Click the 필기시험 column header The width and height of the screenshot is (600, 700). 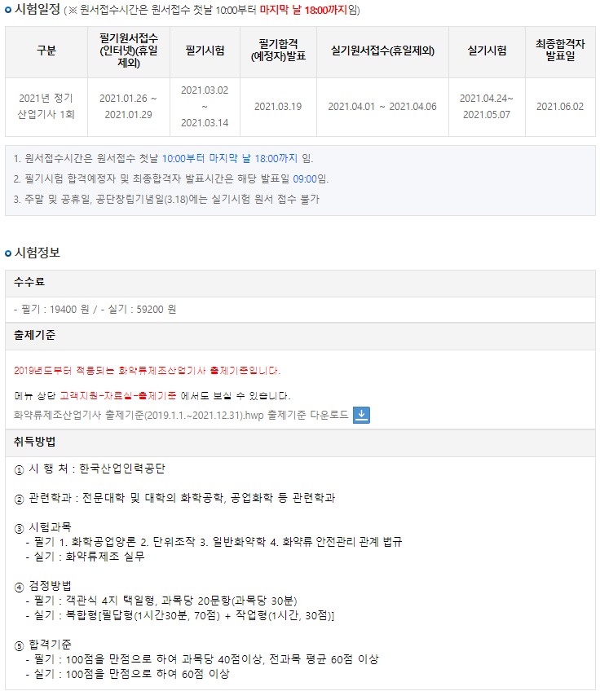point(205,51)
